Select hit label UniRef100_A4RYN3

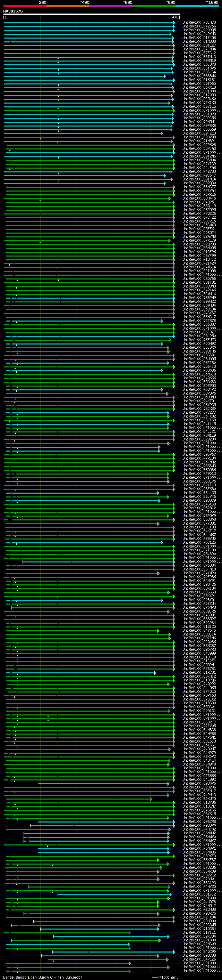tap(199, 34)
